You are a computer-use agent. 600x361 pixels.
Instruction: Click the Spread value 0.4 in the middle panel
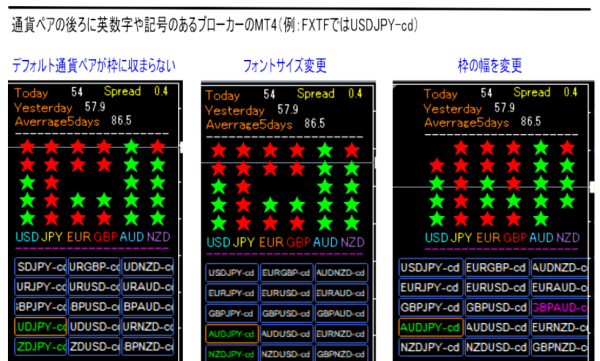[355, 93]
